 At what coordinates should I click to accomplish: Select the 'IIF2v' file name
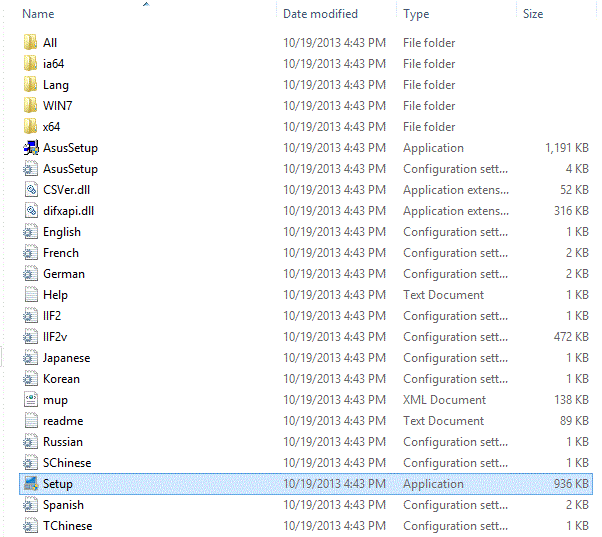click(55, 337)
